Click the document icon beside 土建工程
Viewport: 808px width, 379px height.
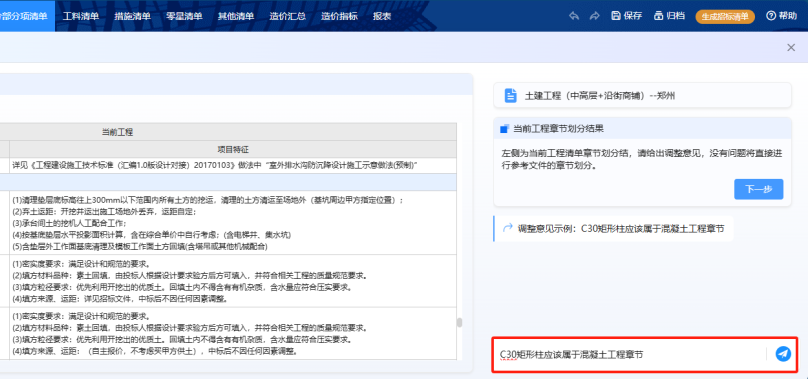coord(510,95)
